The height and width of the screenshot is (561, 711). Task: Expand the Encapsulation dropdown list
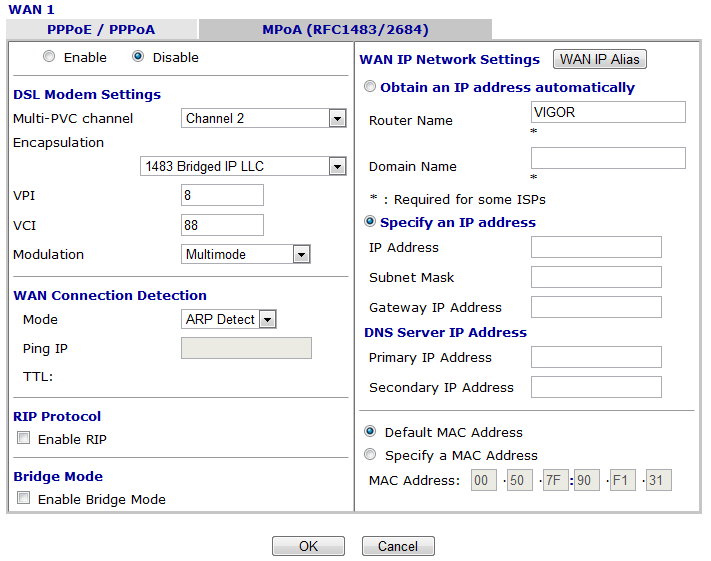[243, 166]
